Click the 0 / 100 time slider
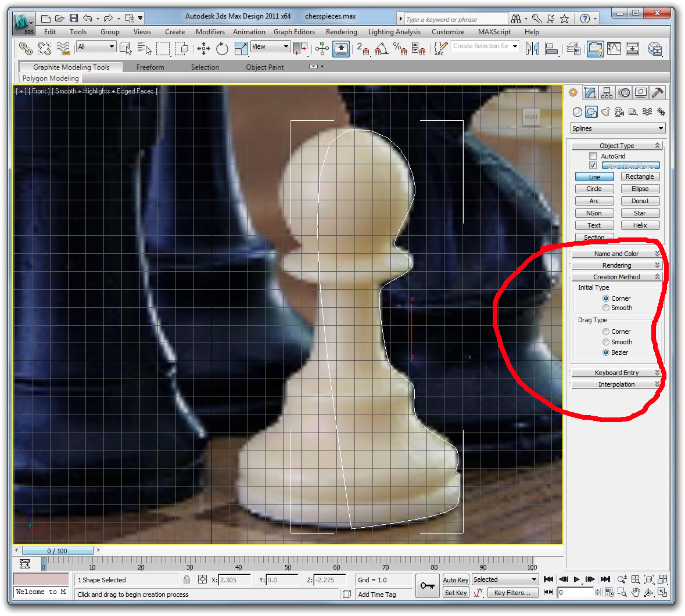The height and width of the screenshot is (616, 685). (x=57, y=551)
